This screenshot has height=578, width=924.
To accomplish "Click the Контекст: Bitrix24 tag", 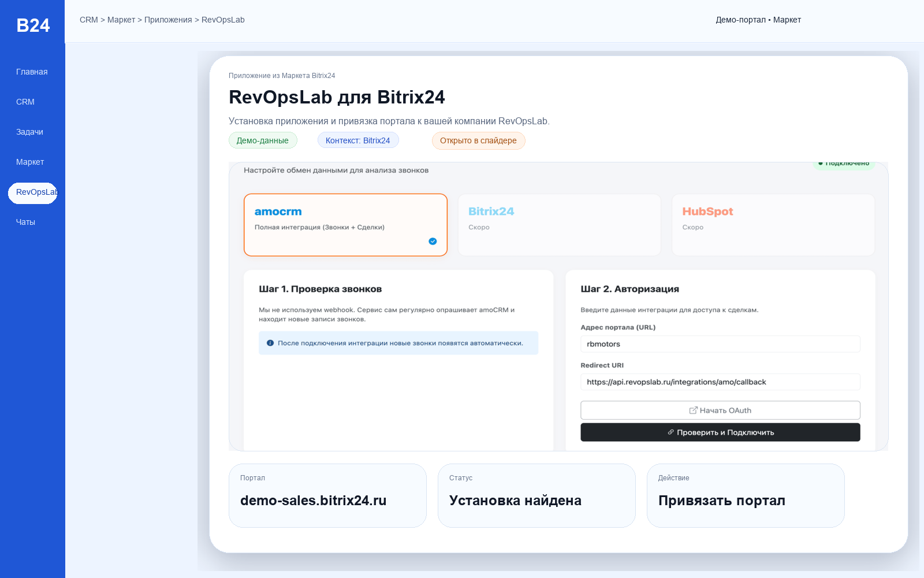I will (x=358, y=140).
